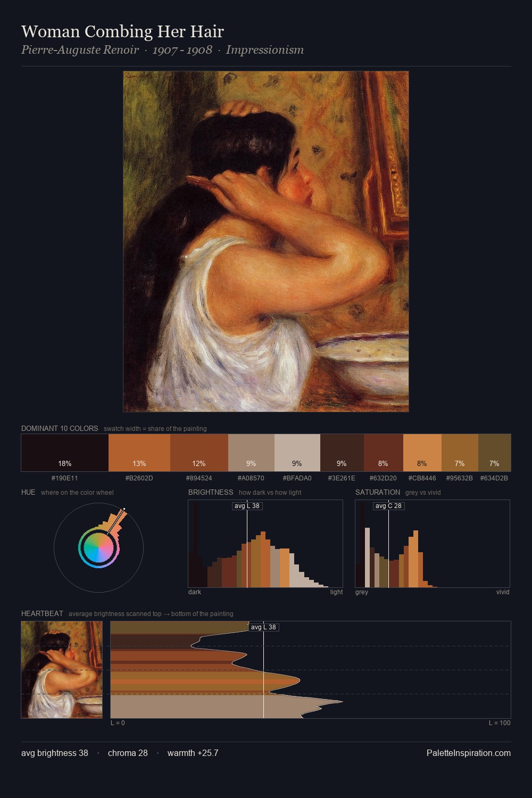Click the hex code '#A08570' text

[251, 478]
